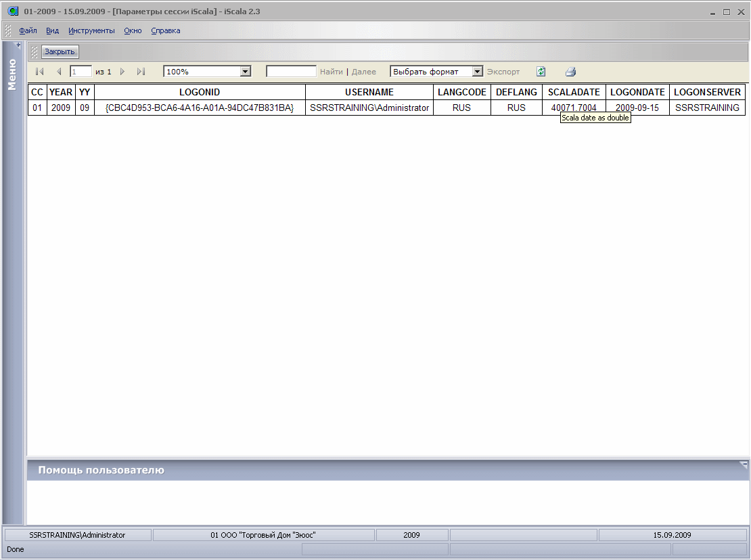Click the Закрыть button
The height and width of the screenshot is (560, 751).
pos(60,51)
